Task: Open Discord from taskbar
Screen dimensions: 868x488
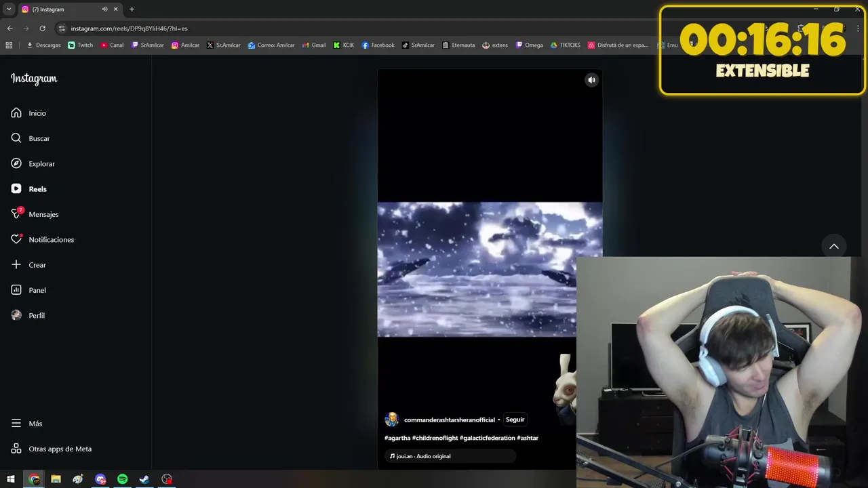Action: pos(100,479)
